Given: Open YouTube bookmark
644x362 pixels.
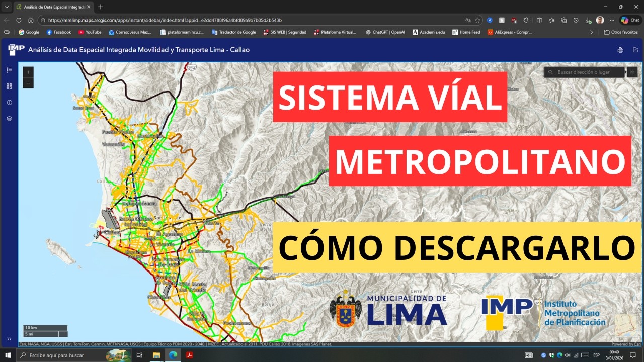Looking at the screenshot, I should click(90, 32).
